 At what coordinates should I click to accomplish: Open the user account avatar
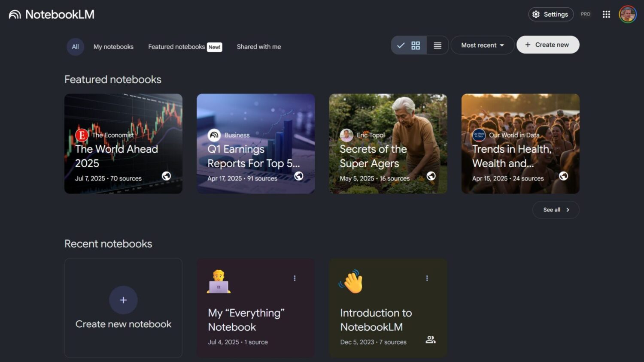[x=627, y=14]
